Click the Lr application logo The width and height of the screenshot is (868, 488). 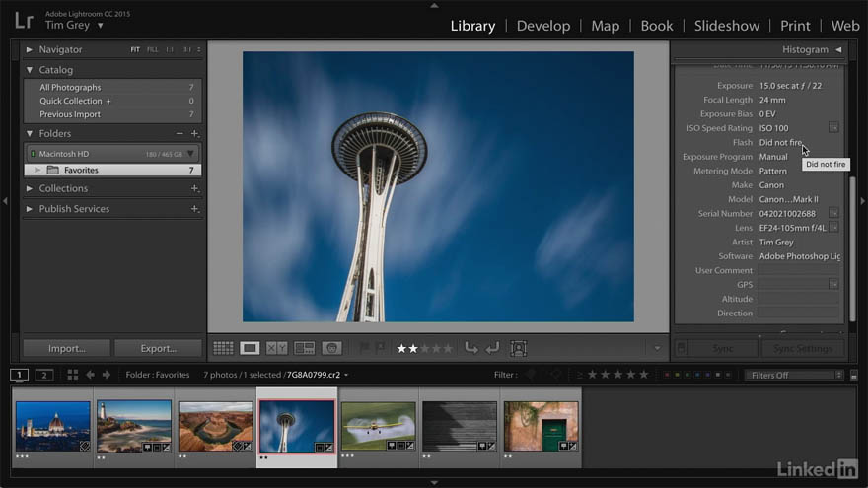pos(24,21)
